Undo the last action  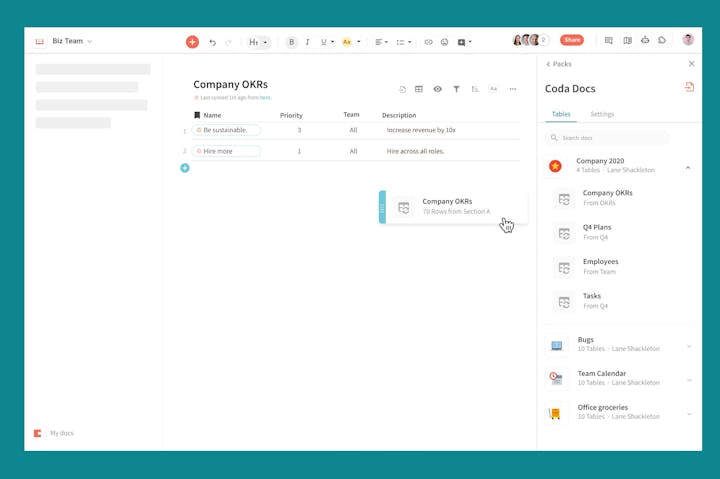tap(212, 42)
